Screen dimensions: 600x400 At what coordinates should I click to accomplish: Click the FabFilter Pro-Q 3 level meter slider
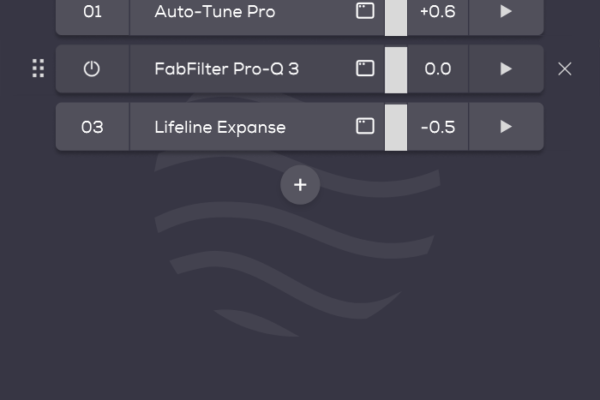(x=396, y=69)
